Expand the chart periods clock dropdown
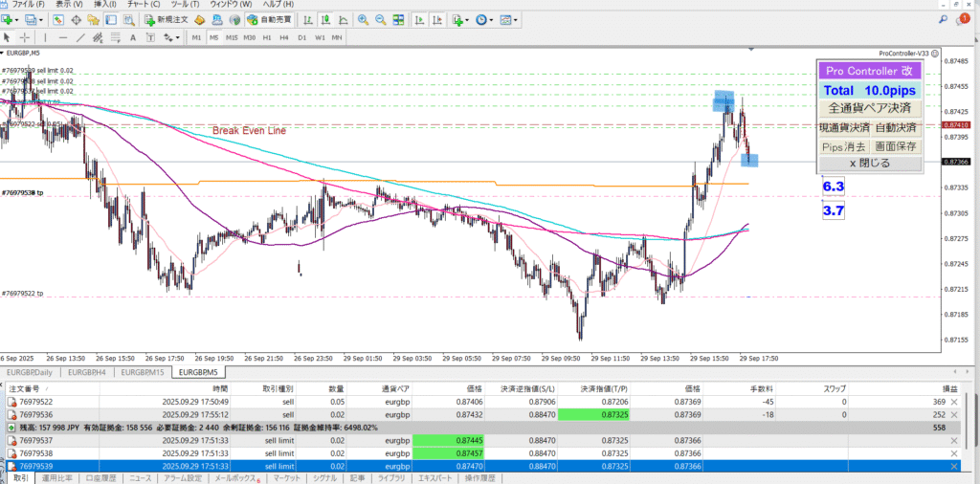The image size is (980, 484). coord(484,19)
